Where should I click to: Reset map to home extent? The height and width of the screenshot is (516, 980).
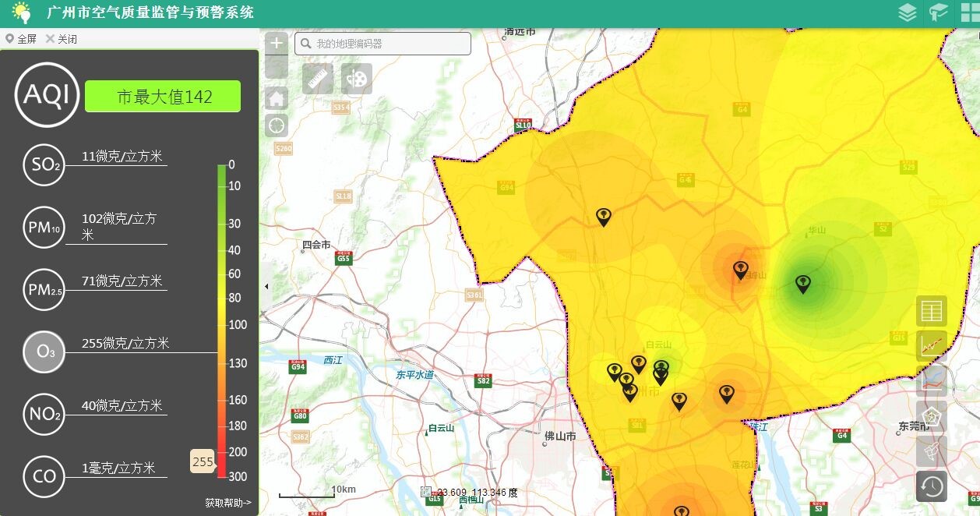tap(277, 98)
